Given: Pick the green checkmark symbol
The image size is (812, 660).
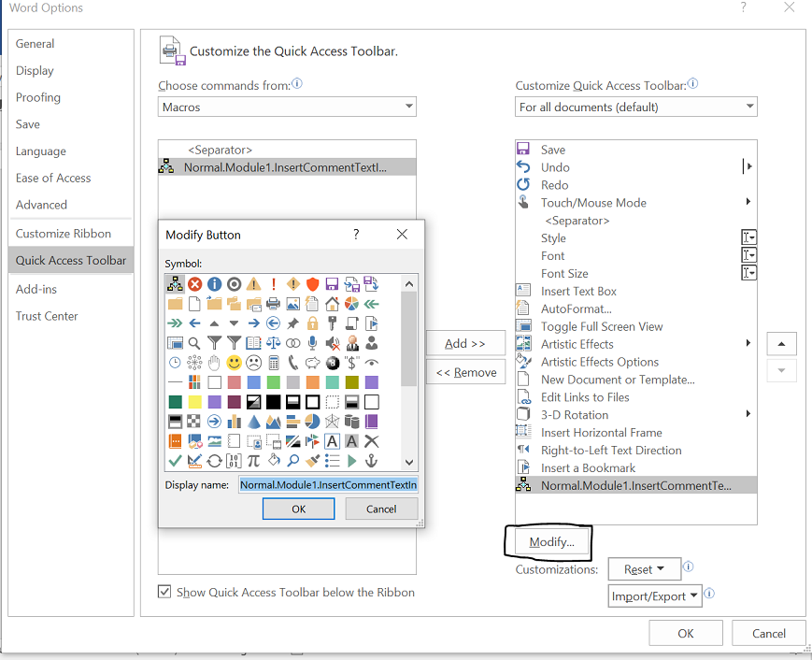Looking at the screenshot, I should point(175,461).
